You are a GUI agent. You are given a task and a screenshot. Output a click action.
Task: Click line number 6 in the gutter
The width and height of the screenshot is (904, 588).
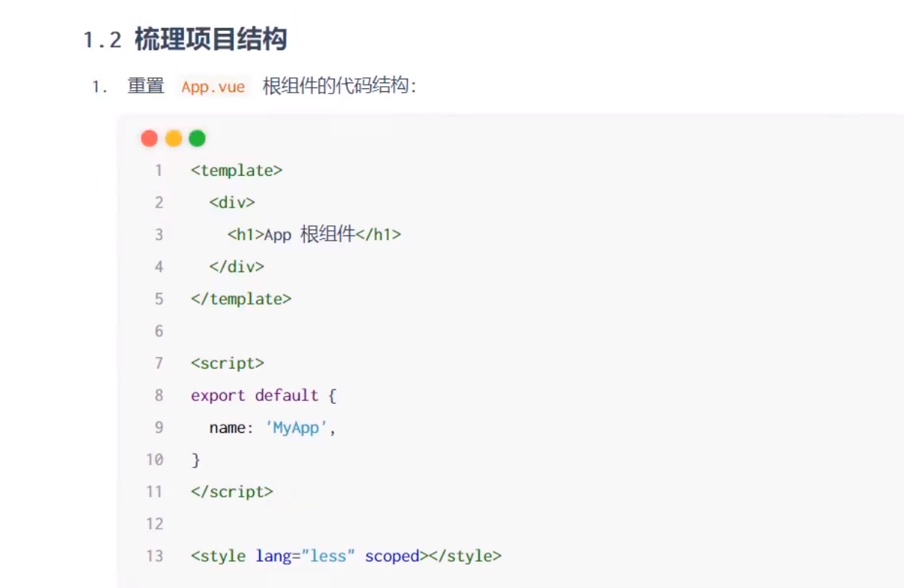click(x=159, y=331)
